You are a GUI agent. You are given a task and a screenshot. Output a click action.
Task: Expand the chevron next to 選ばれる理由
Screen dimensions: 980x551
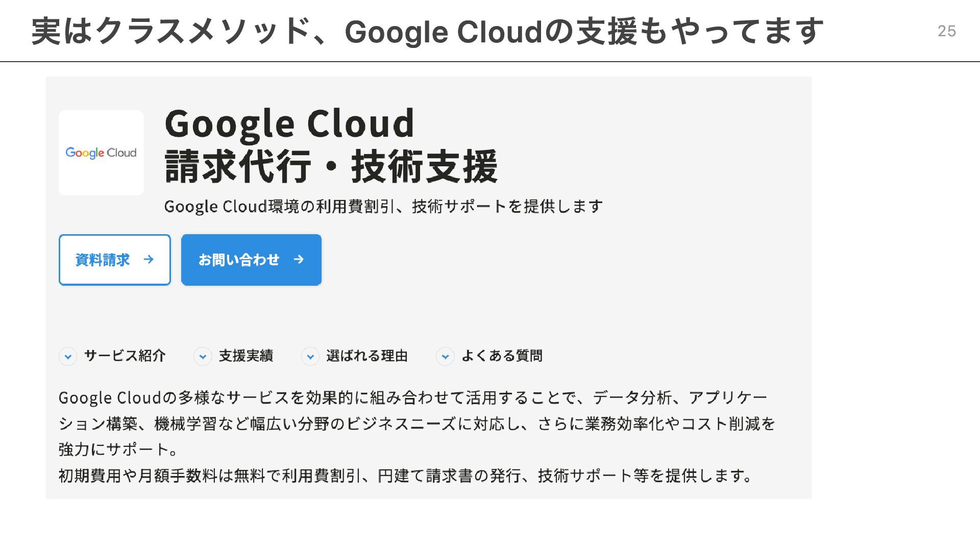[310, 356]
